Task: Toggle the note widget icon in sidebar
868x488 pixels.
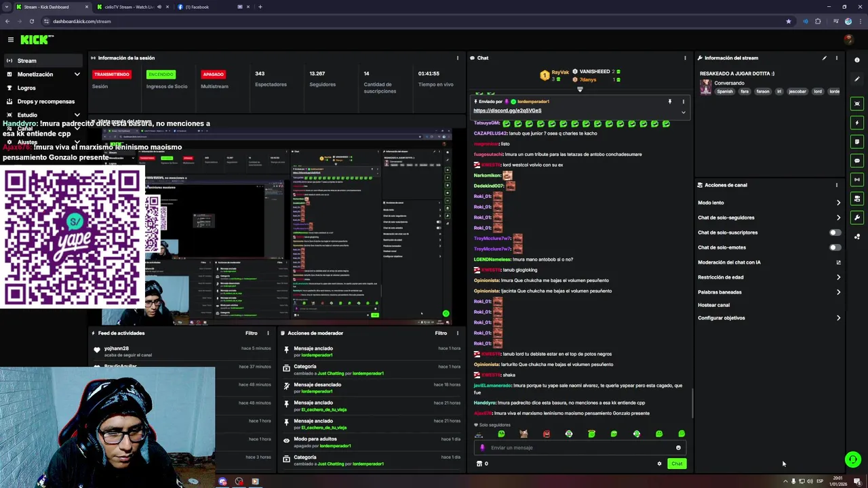Action: (x=857, y=142)
